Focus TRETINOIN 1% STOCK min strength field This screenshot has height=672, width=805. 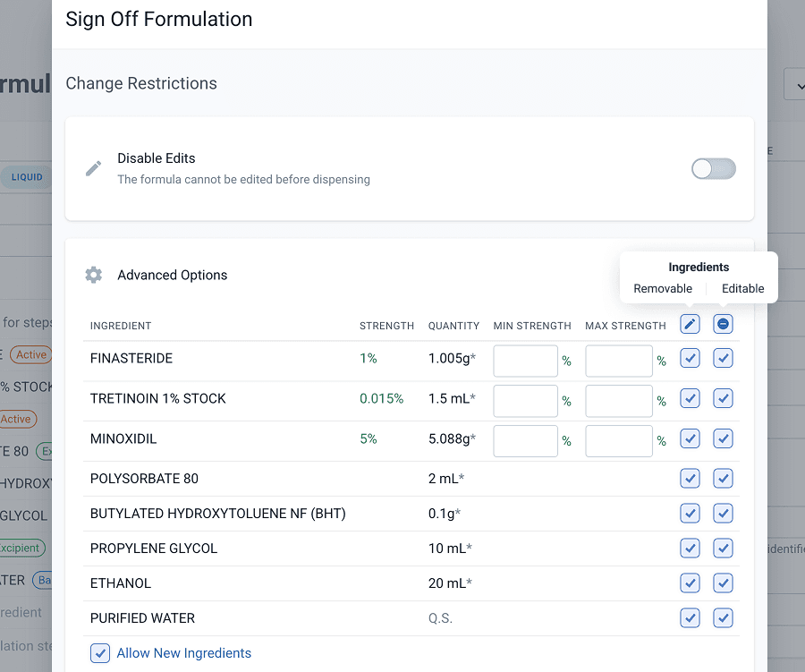tap(525, 401)
